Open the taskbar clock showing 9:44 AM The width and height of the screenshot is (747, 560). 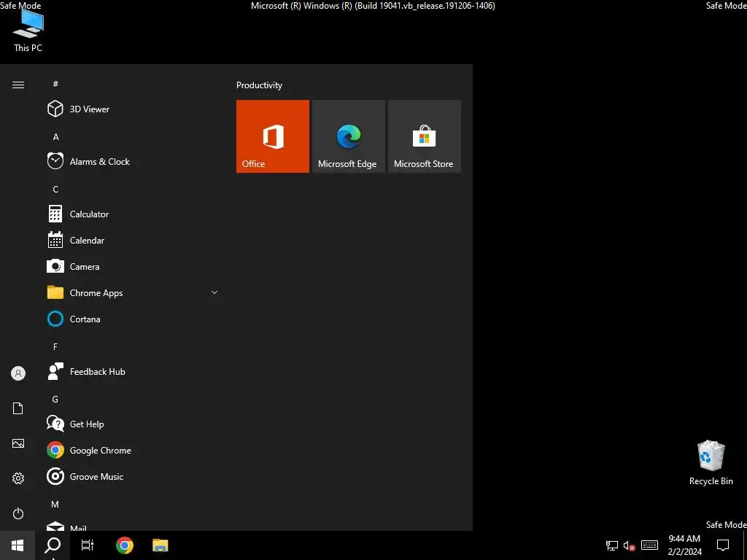pyautogui.click(x=684, y=545)
